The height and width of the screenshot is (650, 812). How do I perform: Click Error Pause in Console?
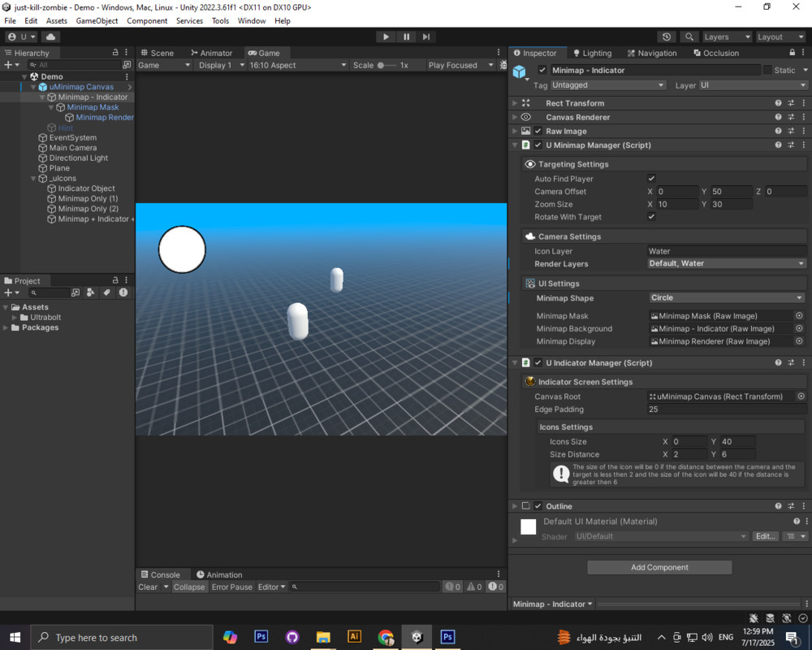(x=231, y=587)
